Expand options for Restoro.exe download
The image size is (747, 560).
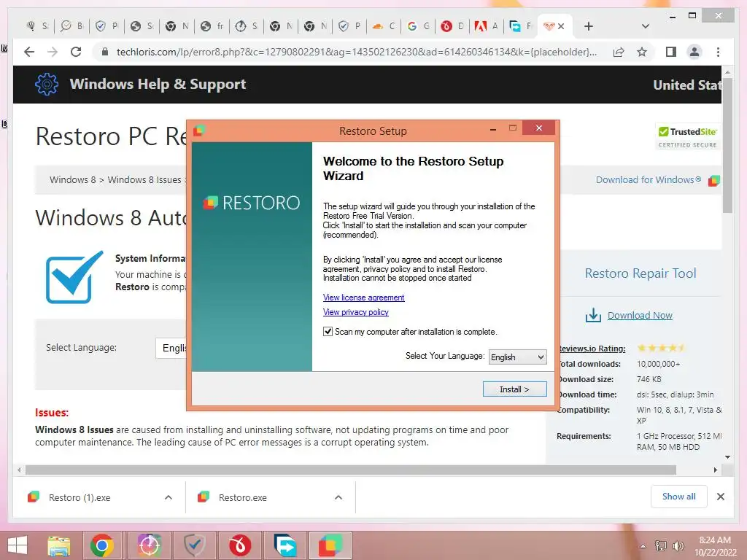pyautogui.click(x=338, y=497)
